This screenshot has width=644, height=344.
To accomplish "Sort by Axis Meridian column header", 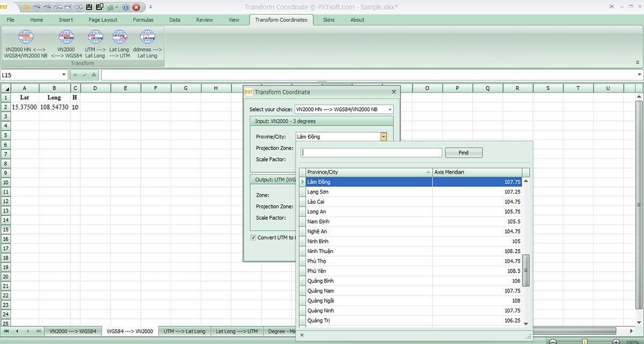I will point(477,172).
